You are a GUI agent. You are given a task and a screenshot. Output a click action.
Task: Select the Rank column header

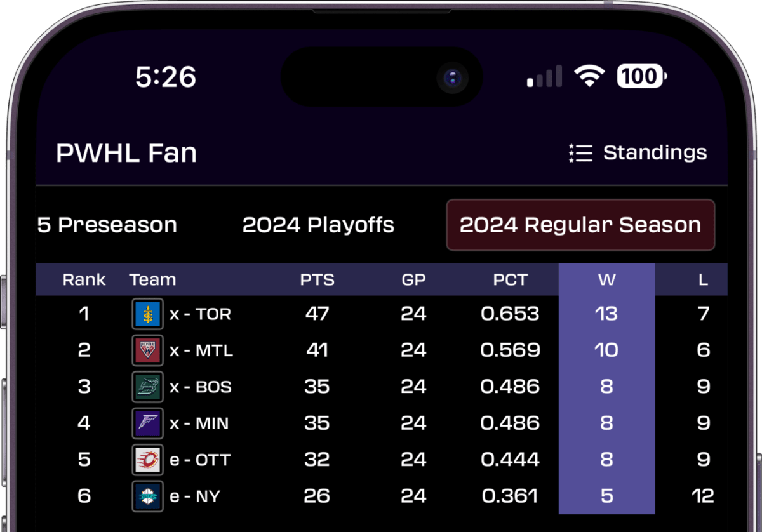pos(84,279)
